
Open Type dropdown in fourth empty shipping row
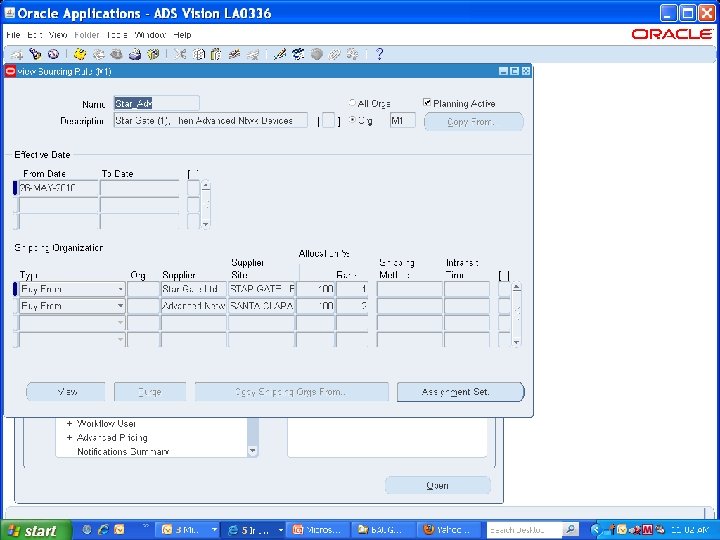click(x=120, y=339)
